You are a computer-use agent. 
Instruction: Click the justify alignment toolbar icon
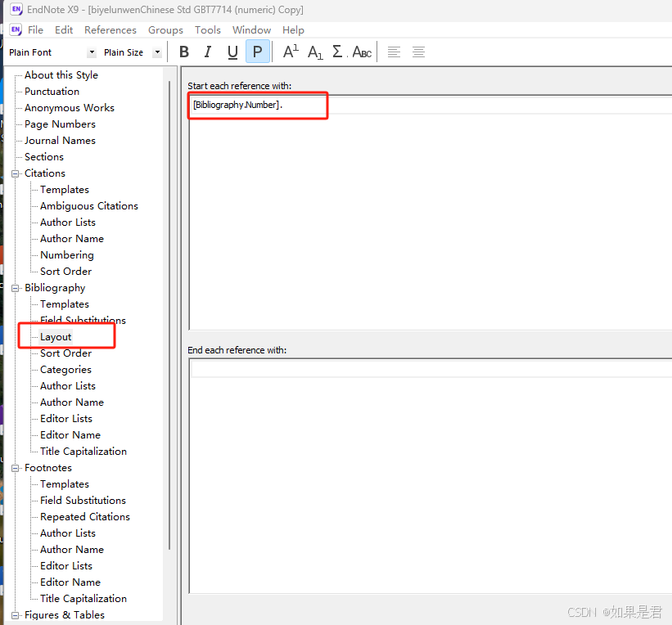click(418, 52)
